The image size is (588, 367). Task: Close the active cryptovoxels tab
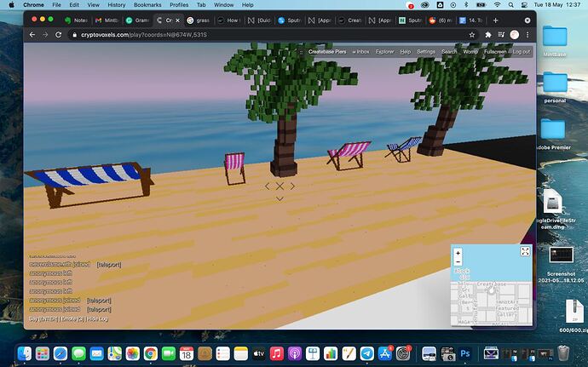177,20
